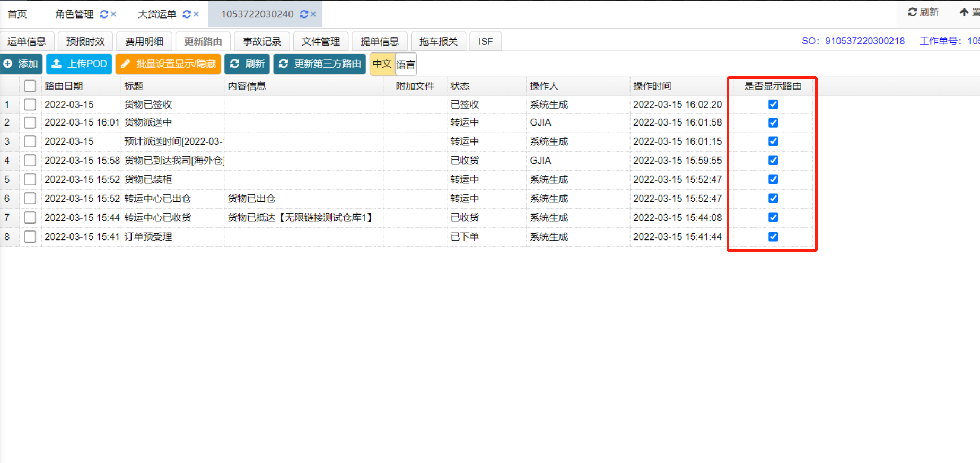980x463 pixels.
Task: Click the refresh icon on 角色管理 tab
Action: [104, 14]
